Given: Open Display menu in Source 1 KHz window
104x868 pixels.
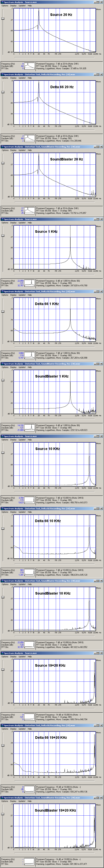Looking at the screenshot, I should point(14,223).
